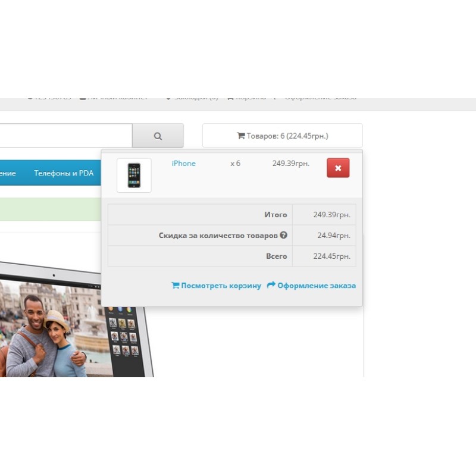Click the cart icon beside Посмотреть корзину
Image resolution: width=476 pixels, height=476 pixels.
pyautogui.click(x=175, y=286)
